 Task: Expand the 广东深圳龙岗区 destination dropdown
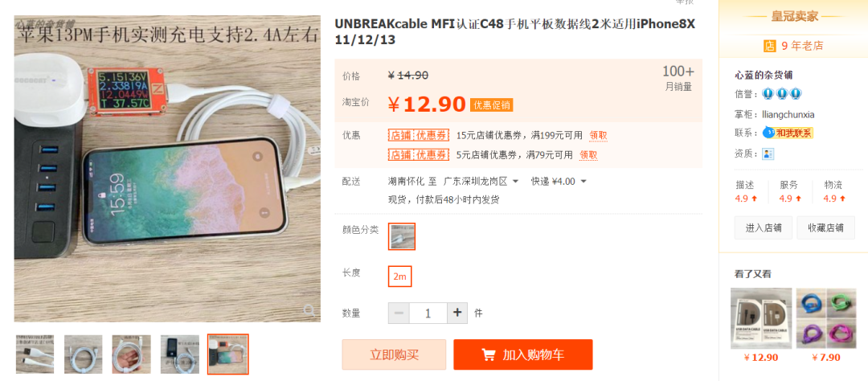pos(481,181)
